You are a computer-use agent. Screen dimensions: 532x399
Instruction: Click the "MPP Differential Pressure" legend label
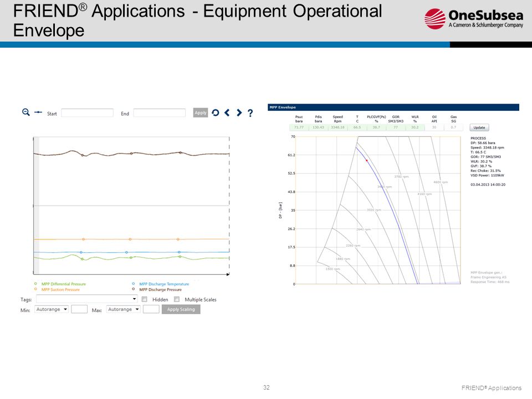click(63, 284)
